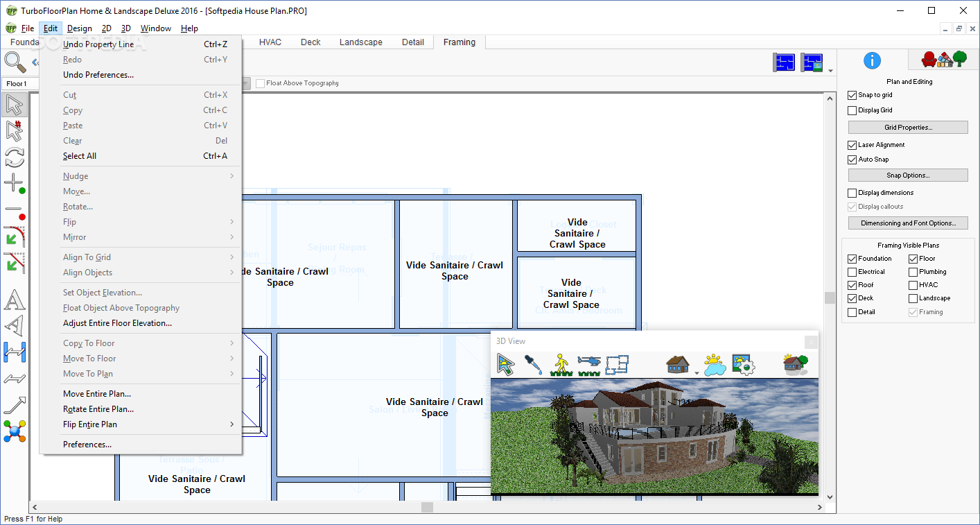Choose the multi-select arrow tool with red grid

click(x=14, y=131)
